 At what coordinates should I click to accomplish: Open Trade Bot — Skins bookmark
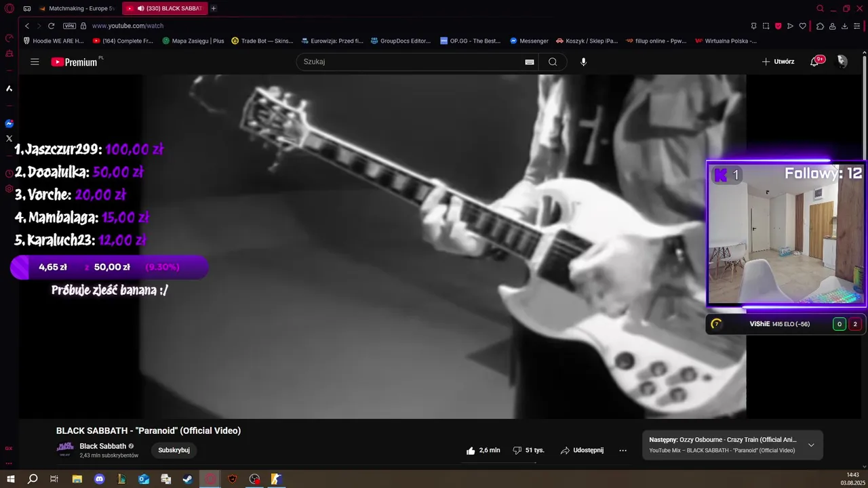[x=262, y=41]
